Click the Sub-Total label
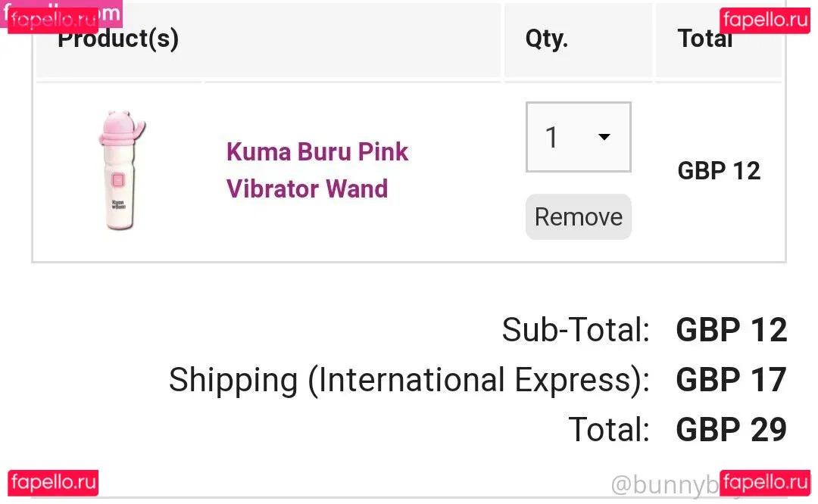The image size is (818, 504). (x=576, y=330)
